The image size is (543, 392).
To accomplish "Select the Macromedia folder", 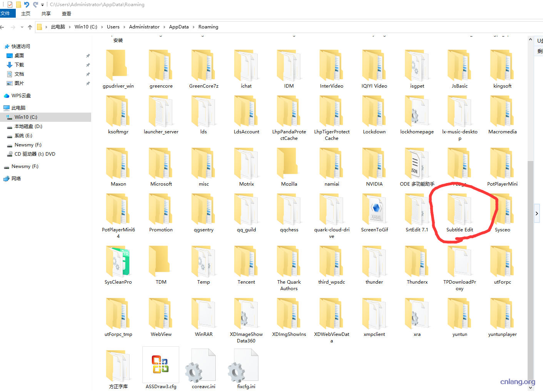I will [x=502, y=115].
